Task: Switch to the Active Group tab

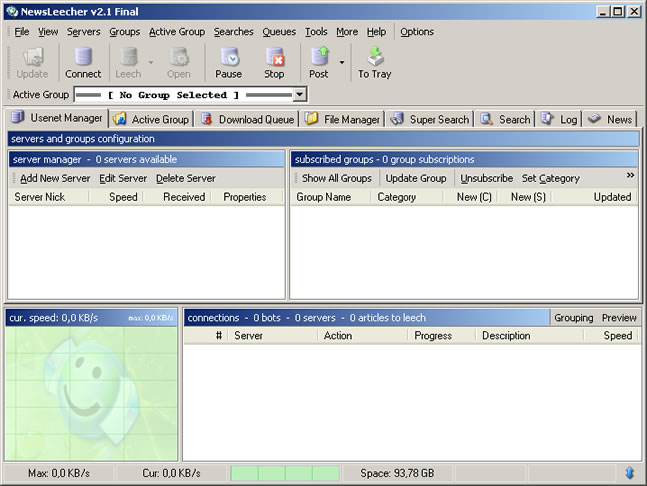Action: click(151, 119)
